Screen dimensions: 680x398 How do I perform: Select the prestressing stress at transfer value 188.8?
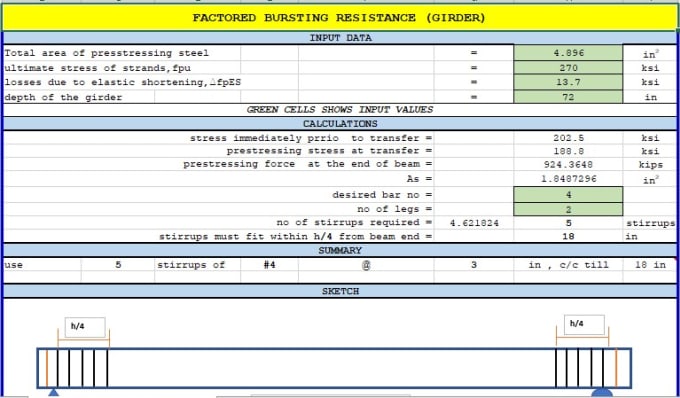tap(568, 151)
